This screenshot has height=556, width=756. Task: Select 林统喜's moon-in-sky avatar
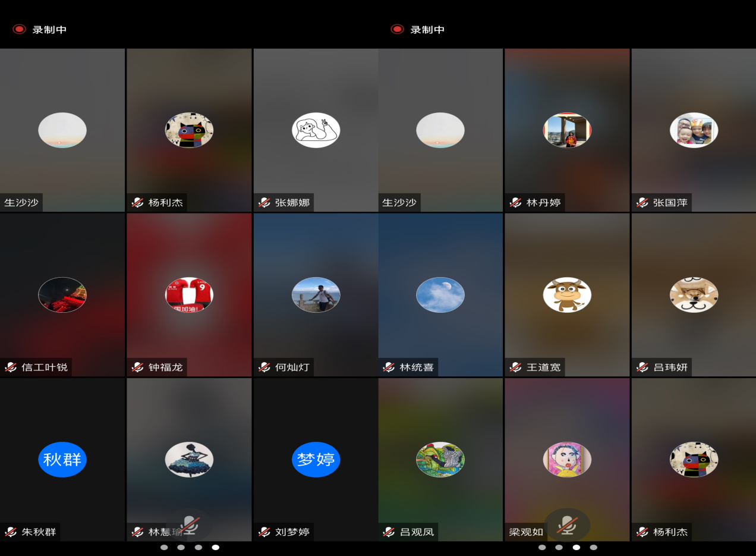pyautogui.click(x=440, y=295)
